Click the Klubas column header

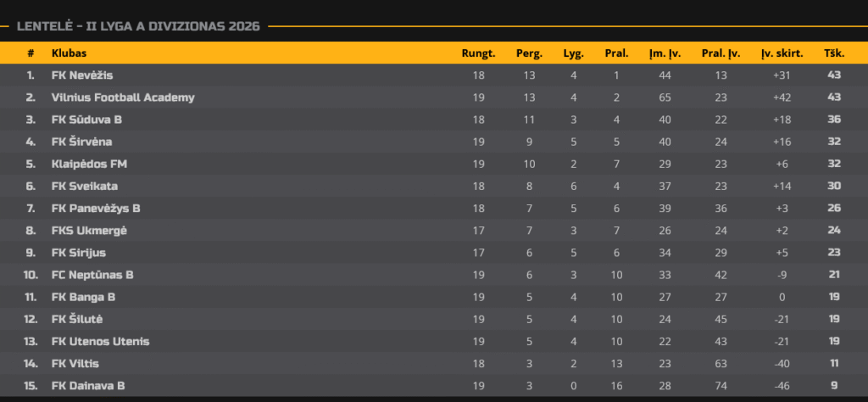pos(70,53)
